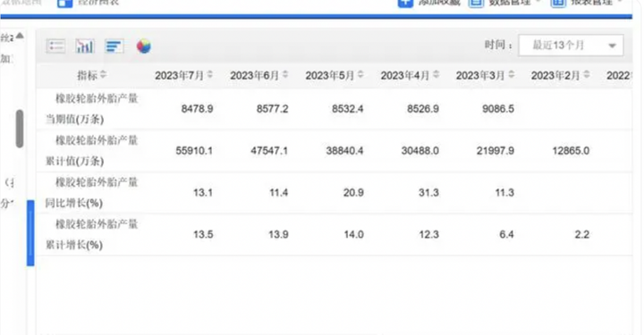The width and height of the screenshot is (644, 335).
Task: Switch to the bar chart view icon
Action: point(85,46)
